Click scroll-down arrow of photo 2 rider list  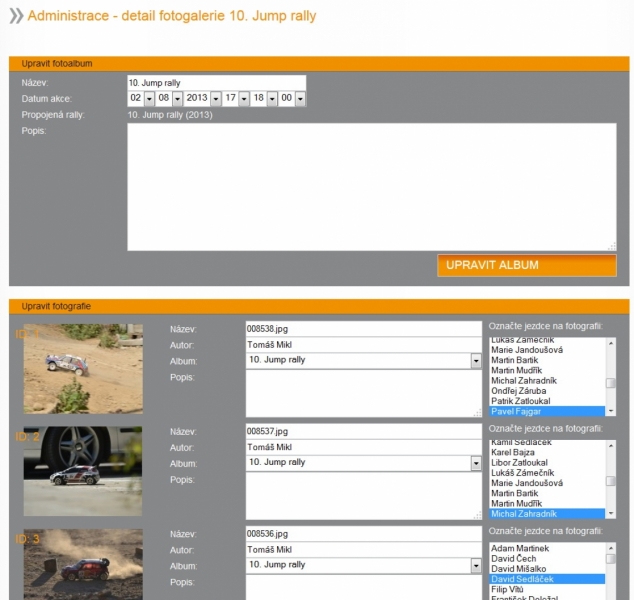(611, 513)
